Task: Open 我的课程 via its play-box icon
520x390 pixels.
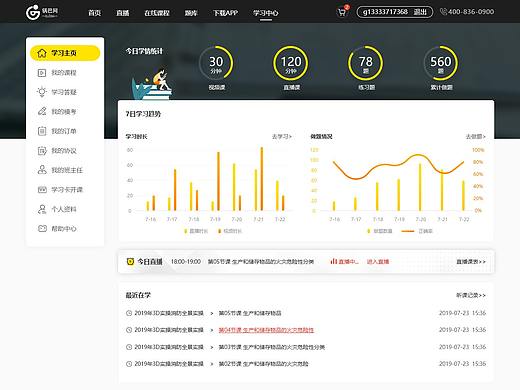Action: coord(42,73)
